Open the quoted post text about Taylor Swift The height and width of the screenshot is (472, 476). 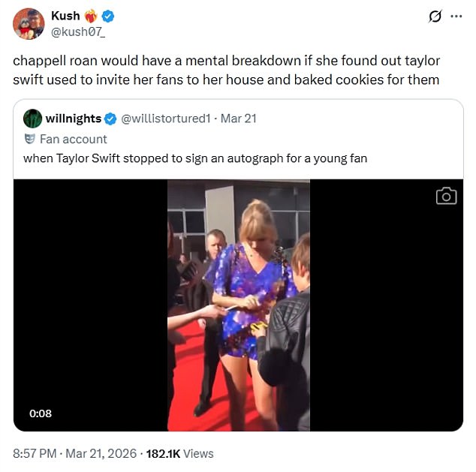pyautogui.click(x=195, y=158)
